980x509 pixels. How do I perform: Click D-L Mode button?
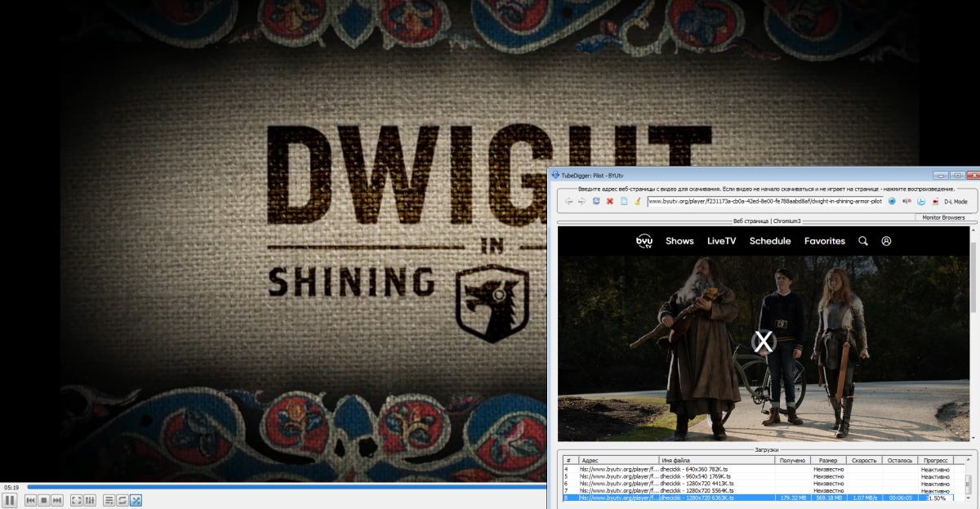pos(955,201)
